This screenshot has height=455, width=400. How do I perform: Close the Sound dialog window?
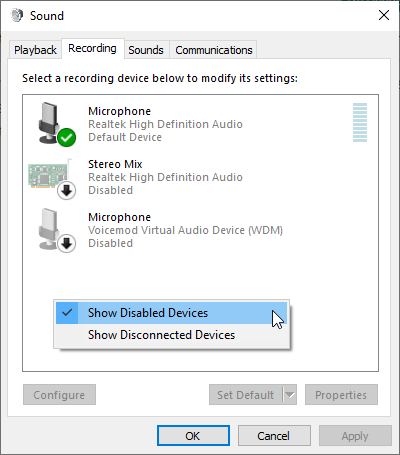[384, 15]
